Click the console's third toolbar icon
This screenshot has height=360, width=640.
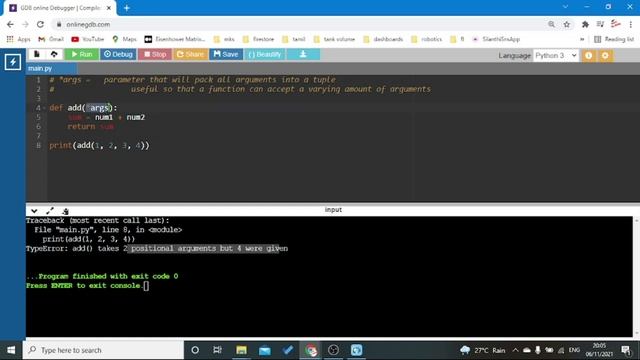tap(65, 211)
